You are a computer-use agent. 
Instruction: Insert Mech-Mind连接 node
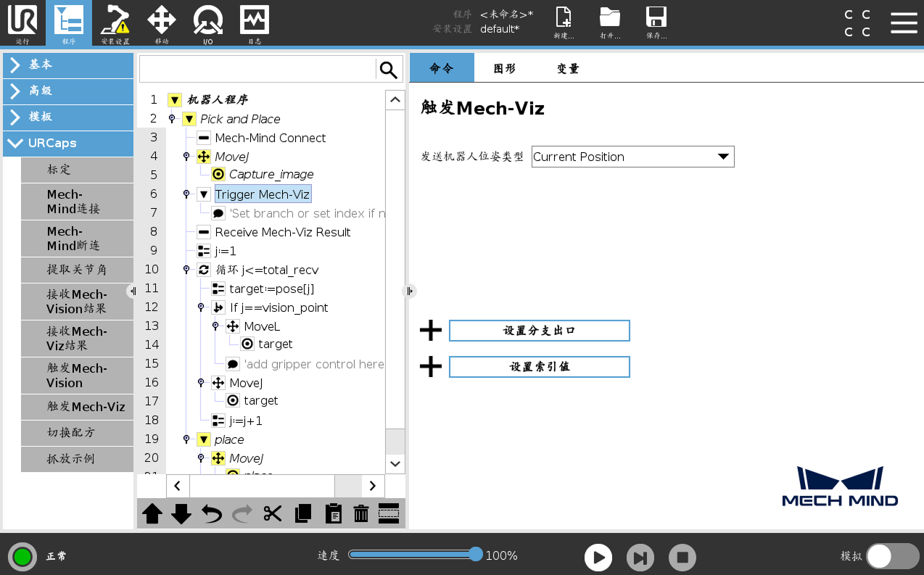(77, 202)
